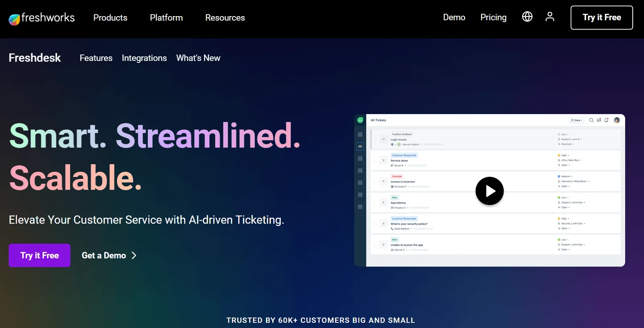
Task: Select the highlighted Tickets sidebar icon in preview
Action: [360, 147]
